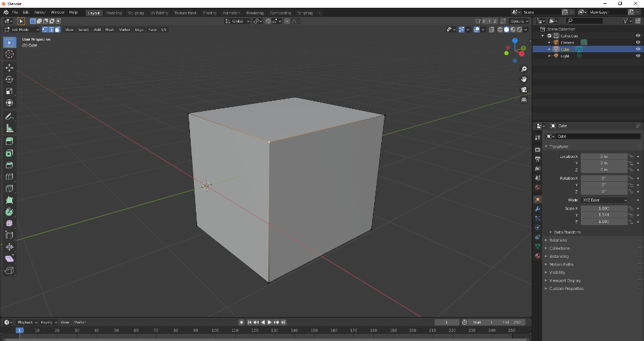Toggle camera view in viewport
644x341 pixels.
pos(524,90)
